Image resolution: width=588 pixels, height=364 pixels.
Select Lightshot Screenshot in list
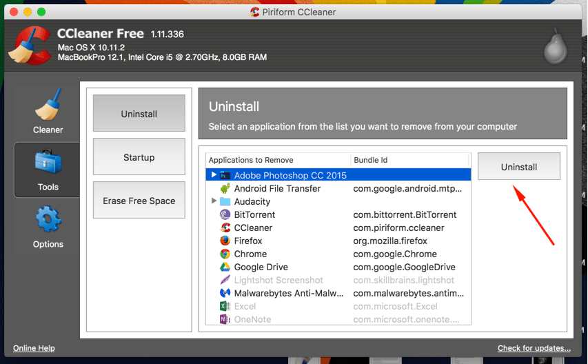278,281
